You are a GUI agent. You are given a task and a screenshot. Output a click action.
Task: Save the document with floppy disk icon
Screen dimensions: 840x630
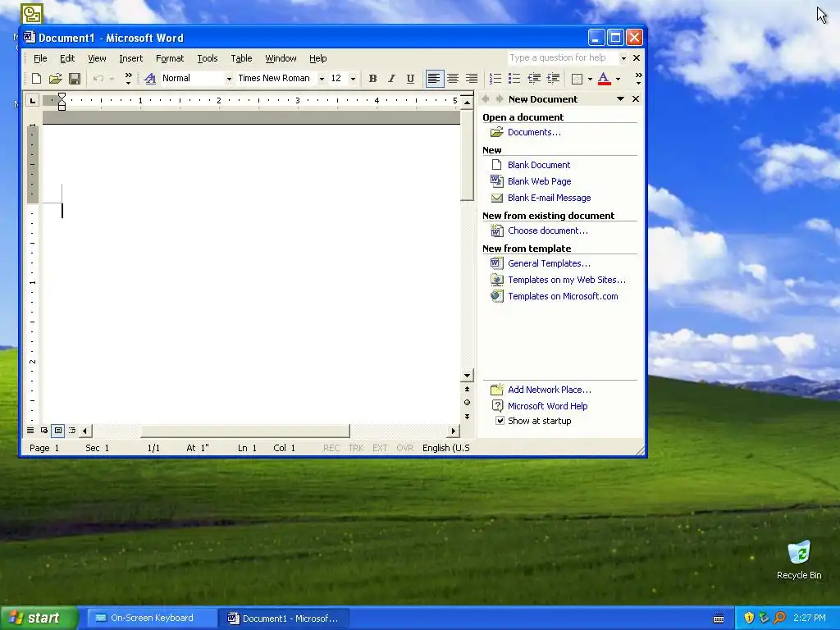coord(75,79)
